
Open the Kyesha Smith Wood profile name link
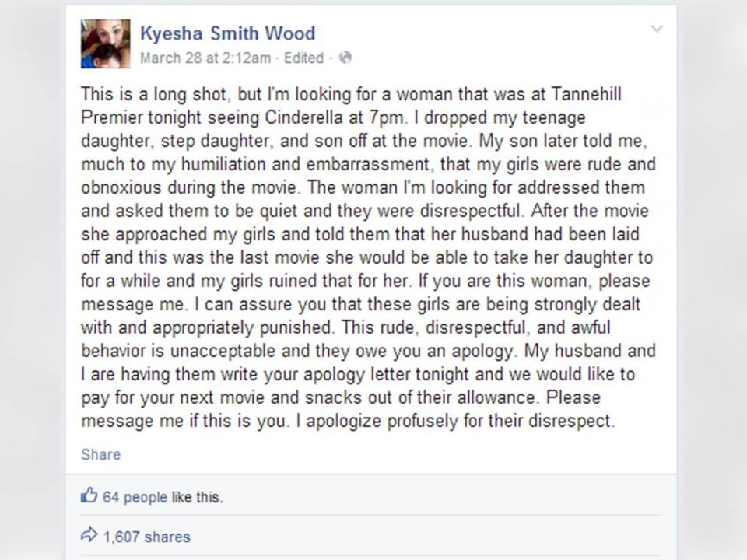click(227, 33)
